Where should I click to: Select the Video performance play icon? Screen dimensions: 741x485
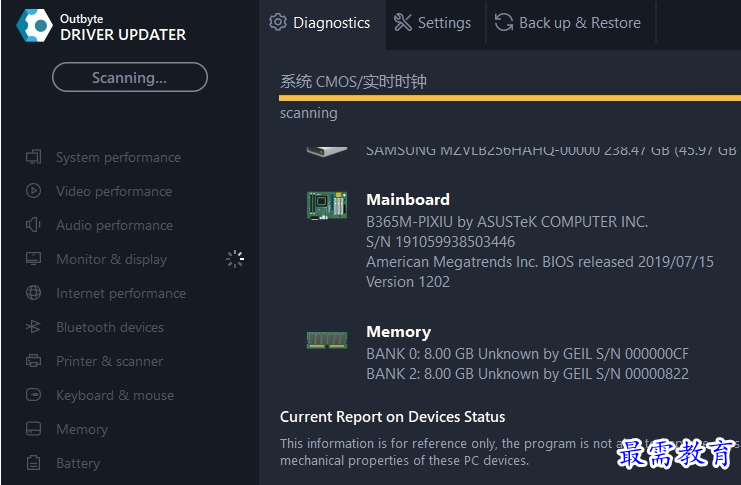click(x=34, y=191)
